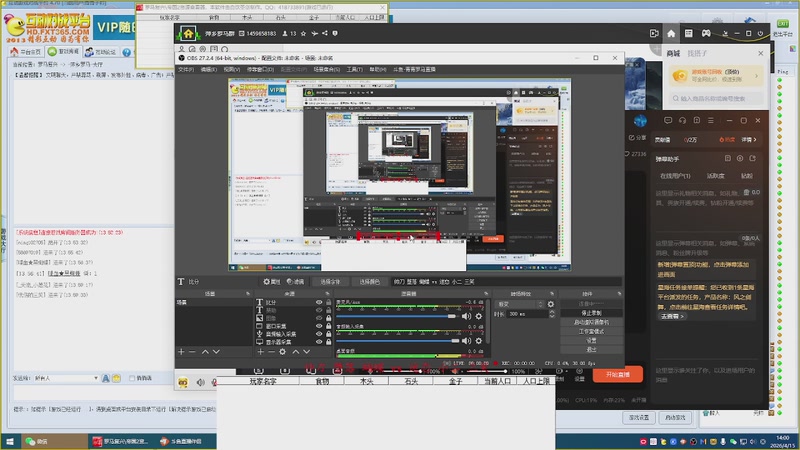
Task: Toggle visibility of the first text source
Action: point(319,303)
